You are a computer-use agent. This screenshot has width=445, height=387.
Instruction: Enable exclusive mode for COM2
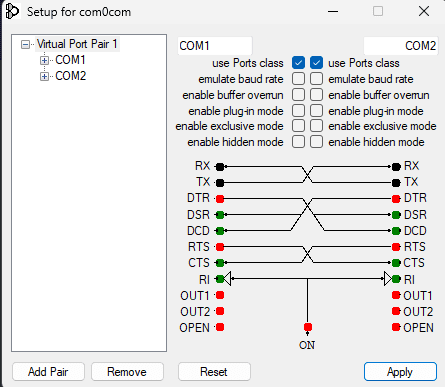pyautogui.click(x=316, y=126)
